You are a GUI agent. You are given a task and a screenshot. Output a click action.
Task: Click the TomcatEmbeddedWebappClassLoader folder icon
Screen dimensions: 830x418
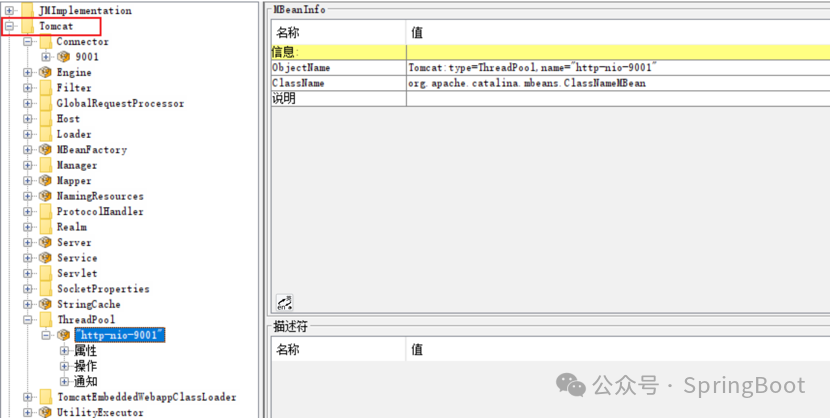[x=46, y=397]
